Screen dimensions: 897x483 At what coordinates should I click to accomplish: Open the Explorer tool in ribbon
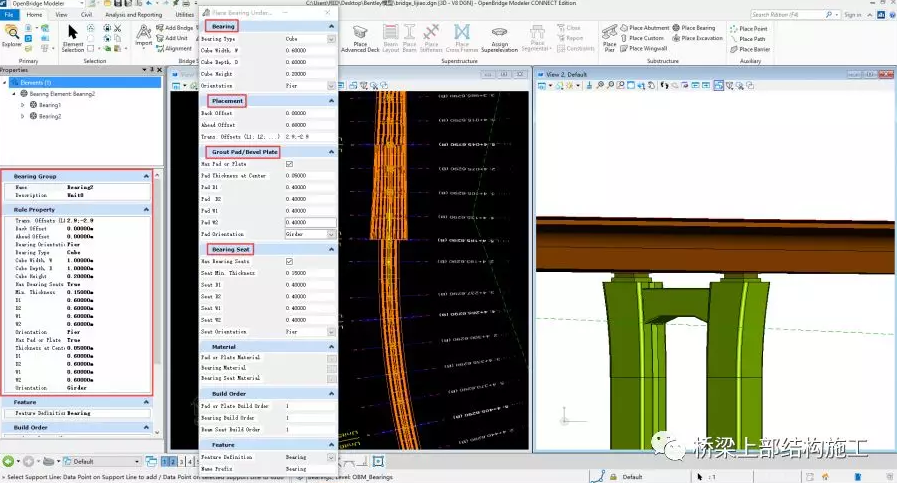click(11, 35)
